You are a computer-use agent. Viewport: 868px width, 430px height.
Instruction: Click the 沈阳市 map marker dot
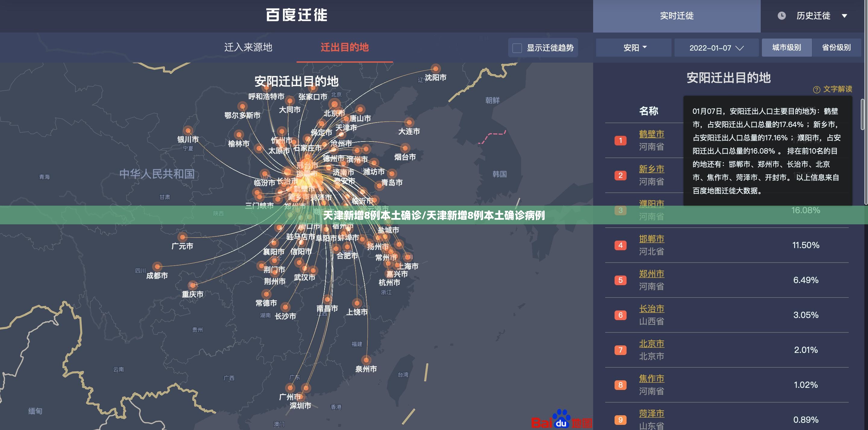tap(436, 69)
